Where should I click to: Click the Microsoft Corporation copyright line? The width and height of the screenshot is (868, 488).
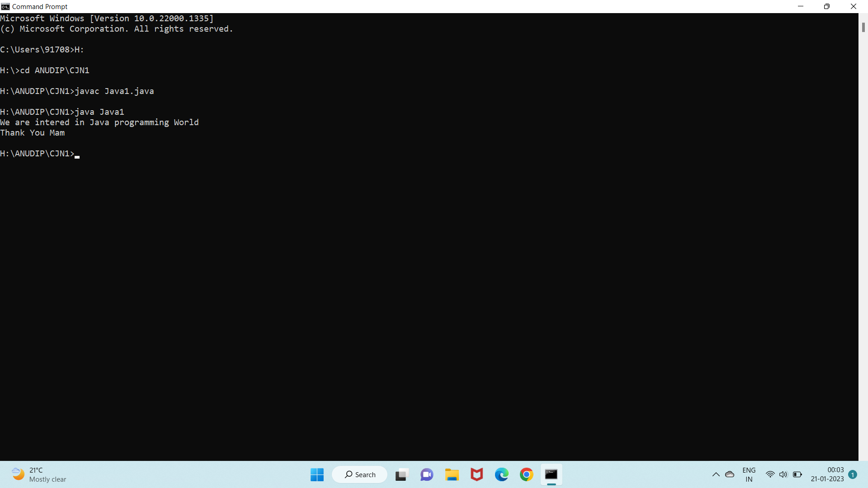117,29
